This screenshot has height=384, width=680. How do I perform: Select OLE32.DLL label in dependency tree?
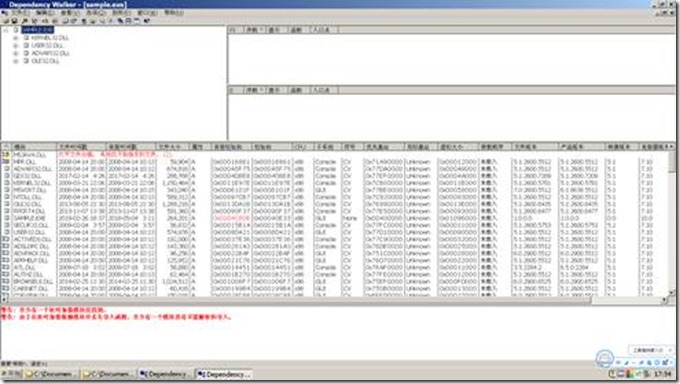coord(46,61)
